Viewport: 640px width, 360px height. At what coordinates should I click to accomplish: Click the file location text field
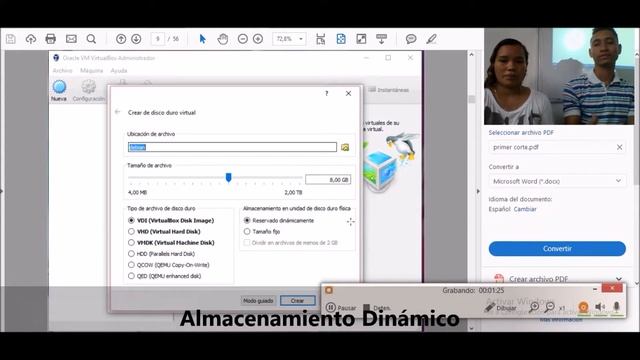232,147
